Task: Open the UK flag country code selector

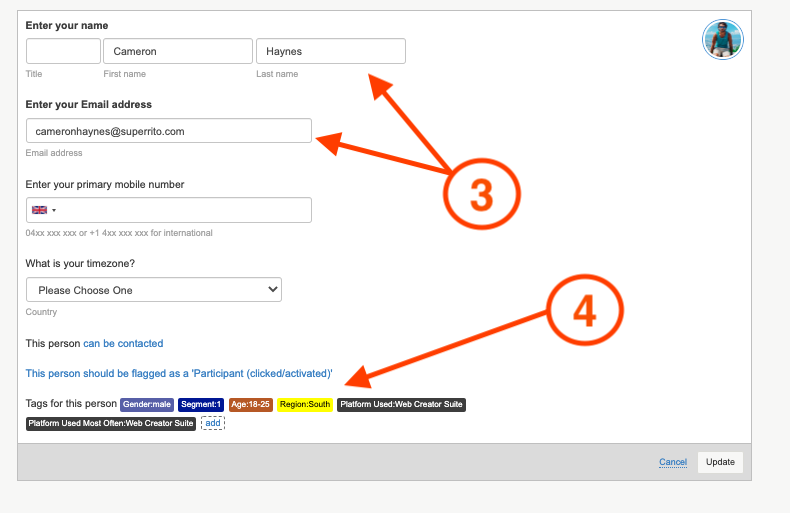Action: coord(44,210)
